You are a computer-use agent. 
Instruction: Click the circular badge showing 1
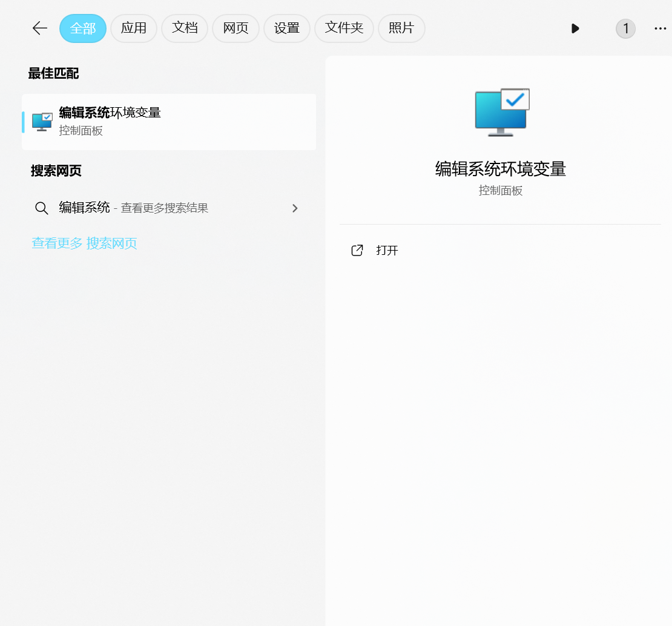(x=625, y=28)
